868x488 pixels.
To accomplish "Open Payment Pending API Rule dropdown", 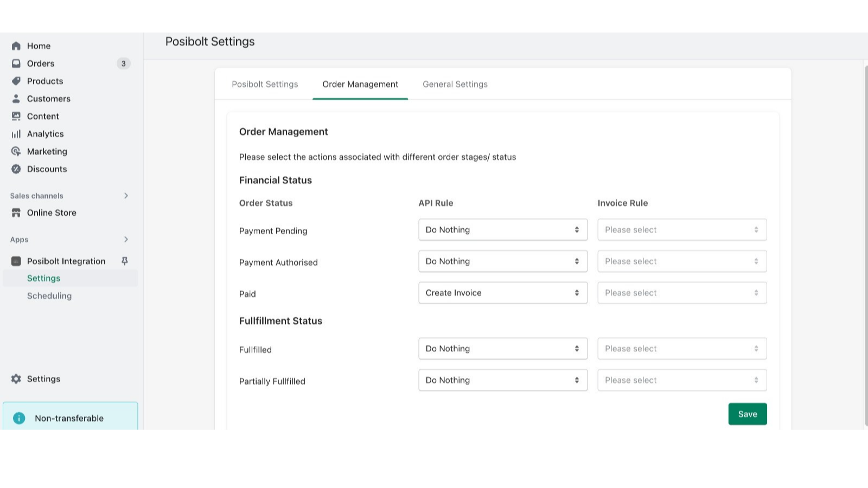I will click(x=503, y=230).
